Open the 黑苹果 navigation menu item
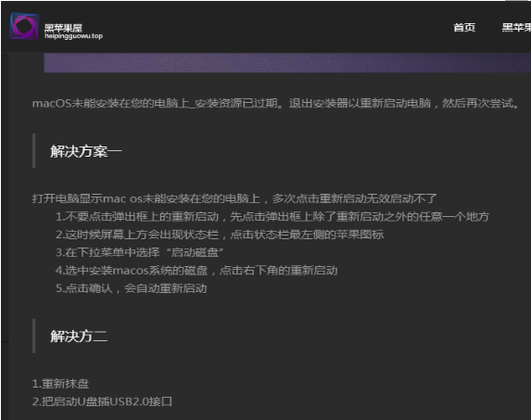The image size is (531, 420). (516, 28)
